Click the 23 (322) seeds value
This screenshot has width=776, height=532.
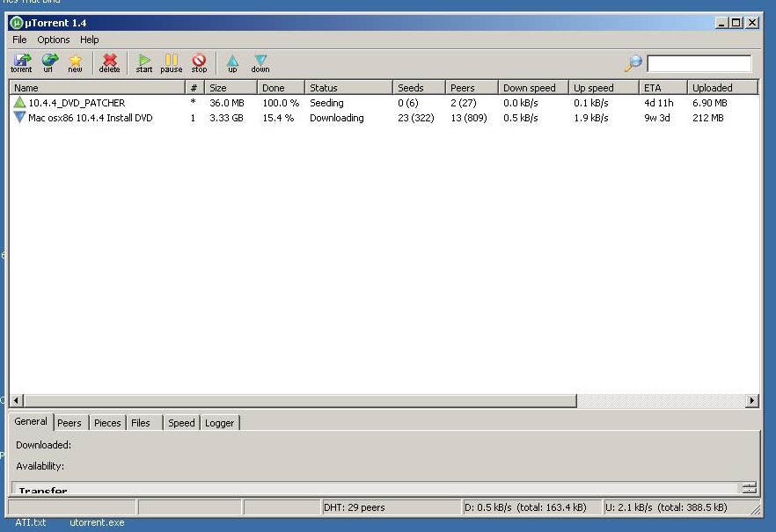pyautogui.click(x=415, y=118)
